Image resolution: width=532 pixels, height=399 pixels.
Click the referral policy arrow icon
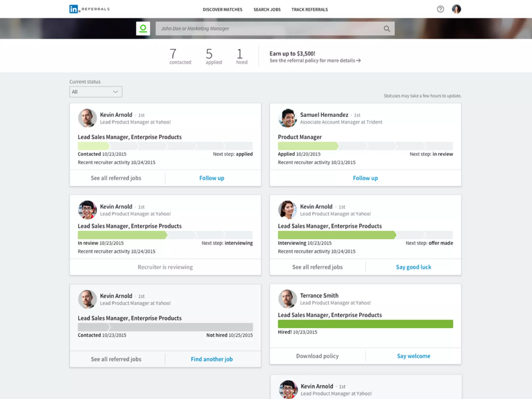358,61
